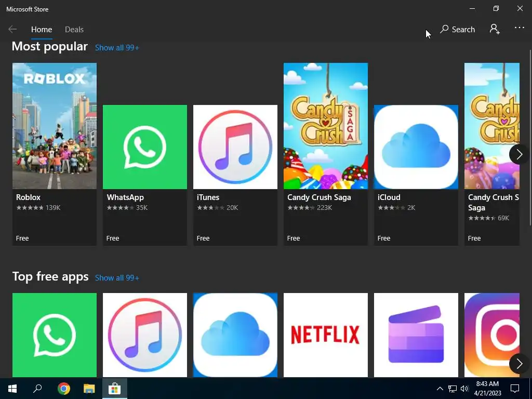The image size is (532, 399).
Task: Open the Windows Start menu
Action: (12, 389)
